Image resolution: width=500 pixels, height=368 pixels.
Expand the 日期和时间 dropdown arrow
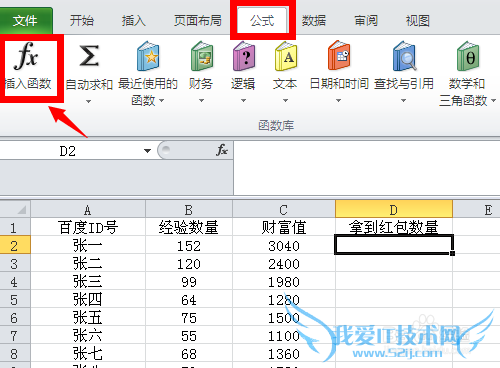[x=338, y=100]
